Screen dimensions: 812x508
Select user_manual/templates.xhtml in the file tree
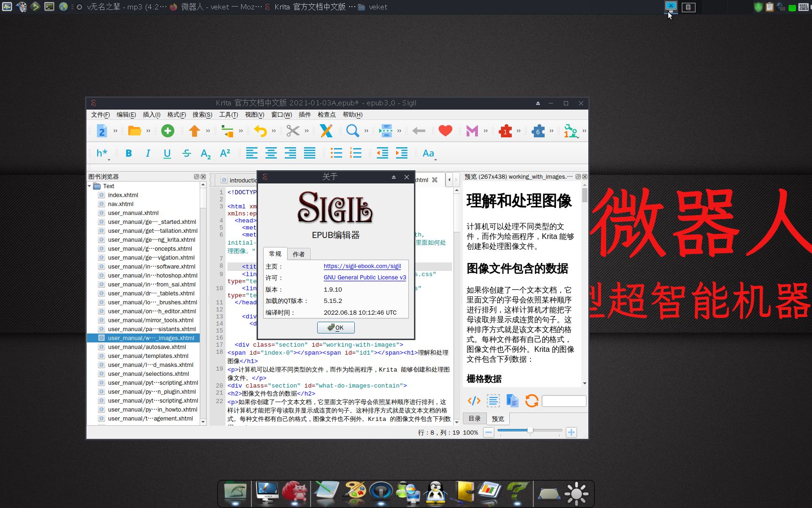[148, 356]
